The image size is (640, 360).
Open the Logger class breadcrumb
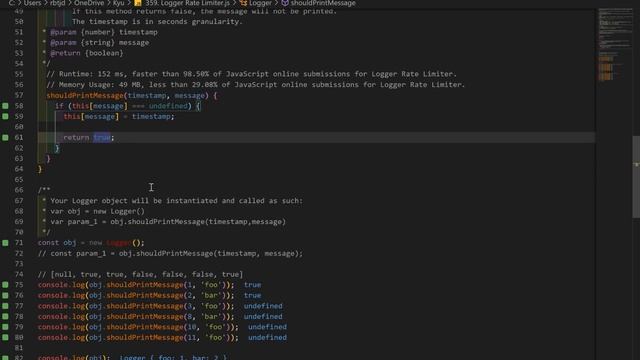(x=260, y=3)
